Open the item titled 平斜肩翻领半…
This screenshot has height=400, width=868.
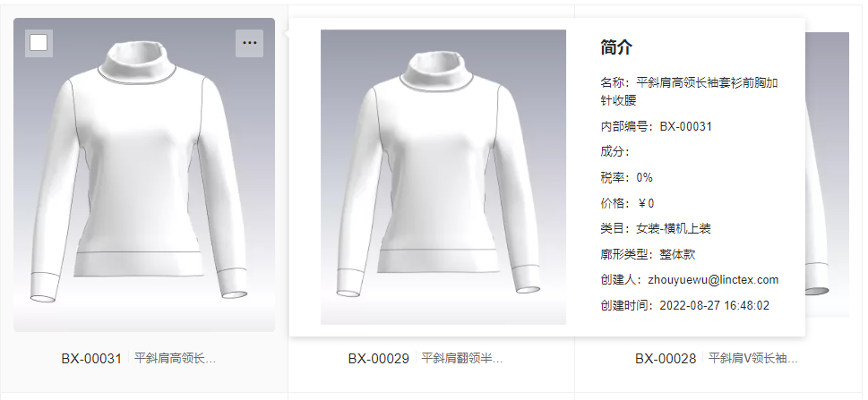462,359
